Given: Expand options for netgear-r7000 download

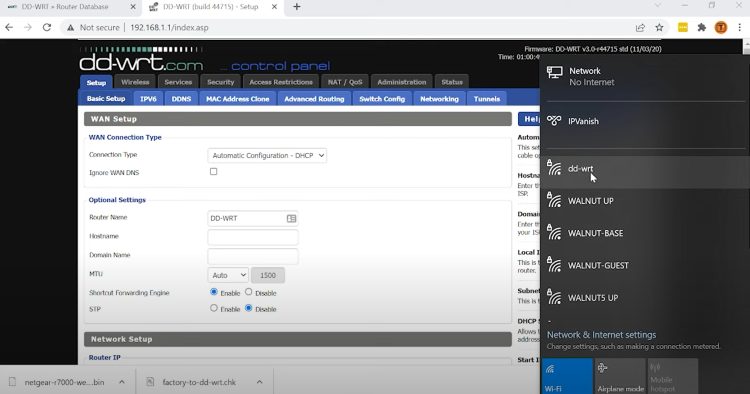Looking at the screenshot, I should [x=122, y=382].
